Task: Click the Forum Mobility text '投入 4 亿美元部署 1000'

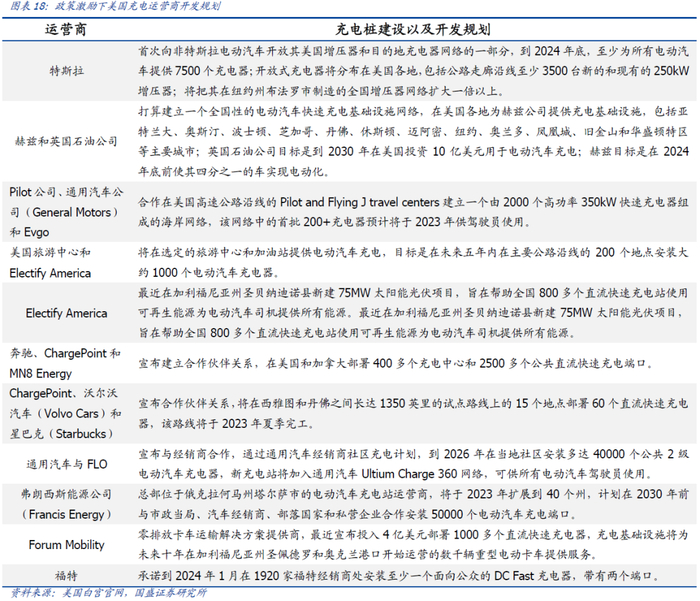Action: (x=418, y=534)
